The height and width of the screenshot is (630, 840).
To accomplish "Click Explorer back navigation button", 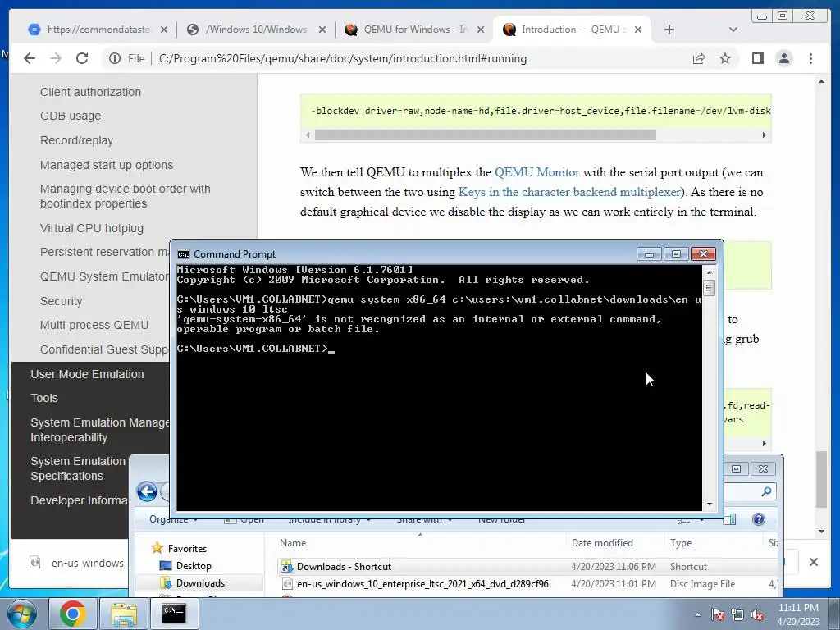I will coord(147,491).
